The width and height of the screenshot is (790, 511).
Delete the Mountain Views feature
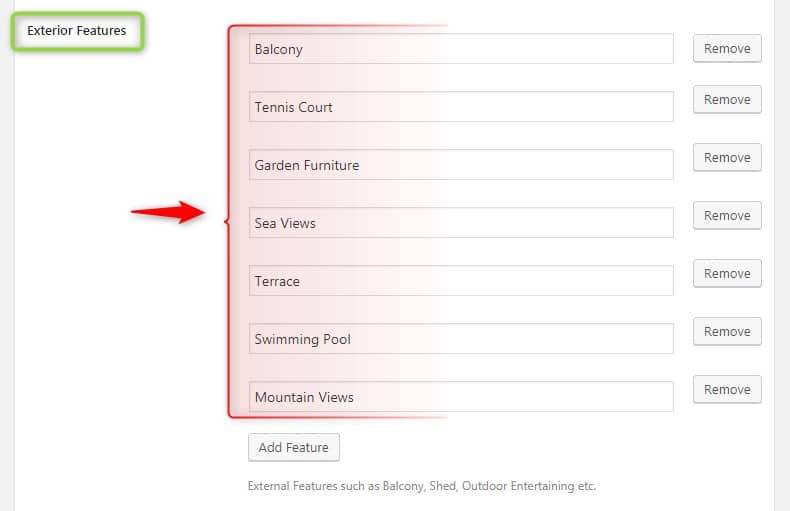(727, 390)
